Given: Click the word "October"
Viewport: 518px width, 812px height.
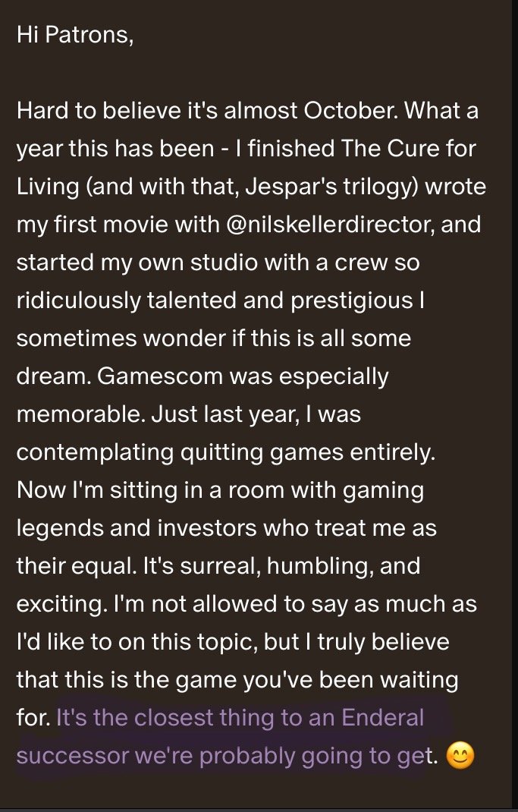Looking at the screenshot, I should point(350,111).
